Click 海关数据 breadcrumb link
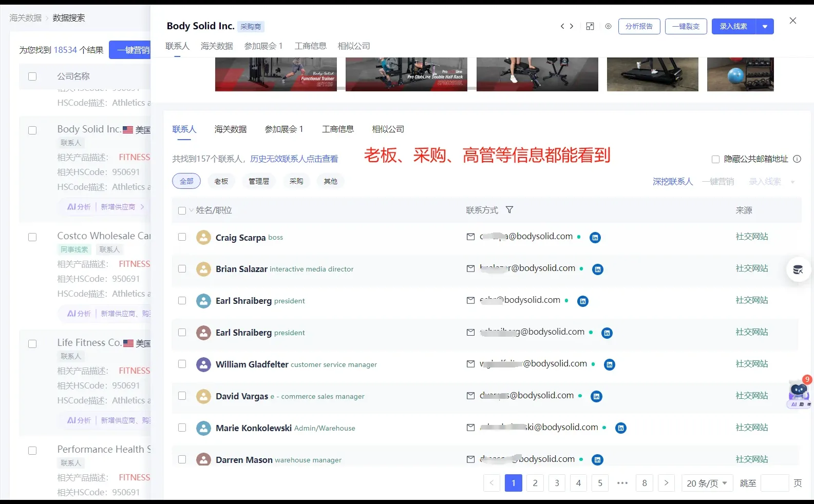Screen dimensions: 814x504 (x=26, y=18)
